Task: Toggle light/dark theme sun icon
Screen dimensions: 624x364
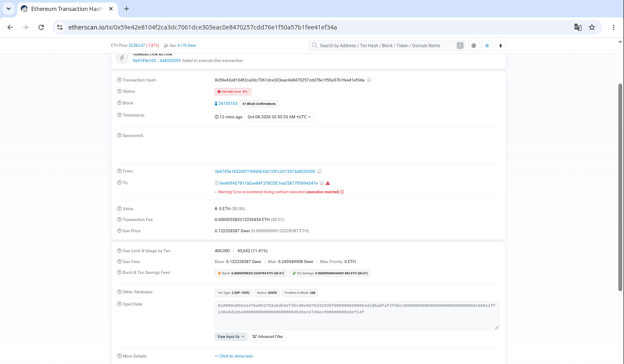Action: [x=487, y=45]
